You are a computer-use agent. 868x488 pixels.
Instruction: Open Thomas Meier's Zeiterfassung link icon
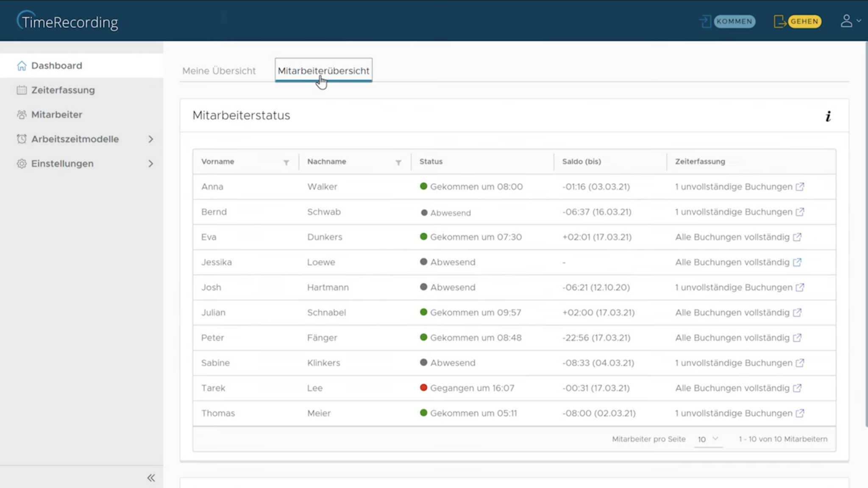tap(800, 413)
